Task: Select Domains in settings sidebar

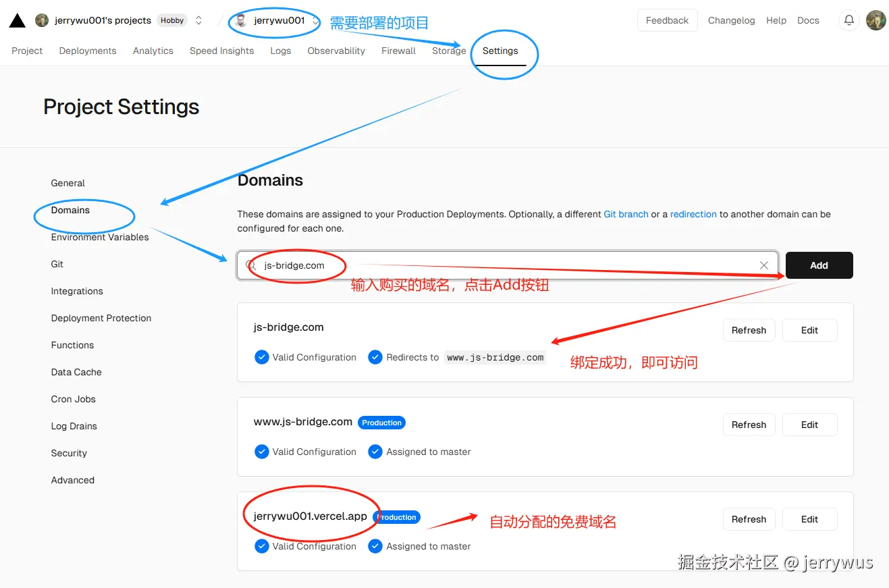Action: (70, 210)
